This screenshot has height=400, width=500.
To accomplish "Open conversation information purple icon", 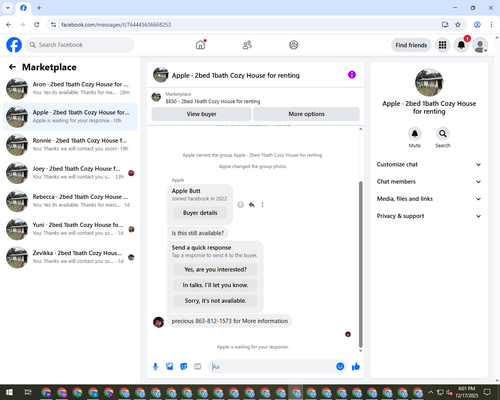I will click(352, 75).
